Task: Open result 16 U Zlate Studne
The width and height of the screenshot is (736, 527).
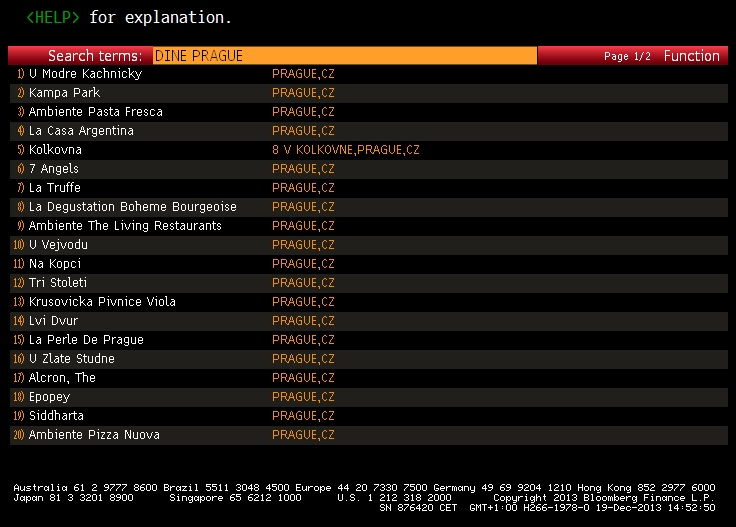Action: (71, 359)
